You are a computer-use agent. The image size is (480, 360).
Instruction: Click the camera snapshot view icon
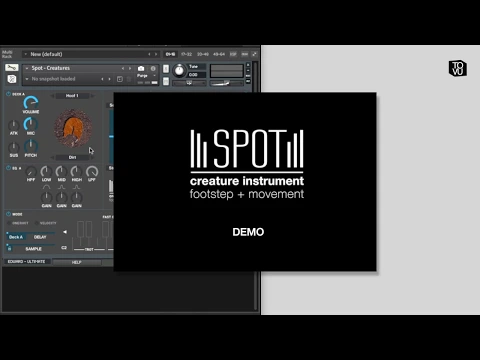pyautogui.click(x=141, y=69)
